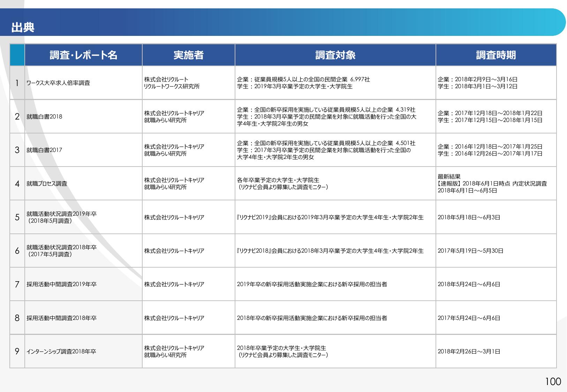This screenshot has height=392, width=567.
Task: Click the 調査対象 column header
Action: click(335, 55)
